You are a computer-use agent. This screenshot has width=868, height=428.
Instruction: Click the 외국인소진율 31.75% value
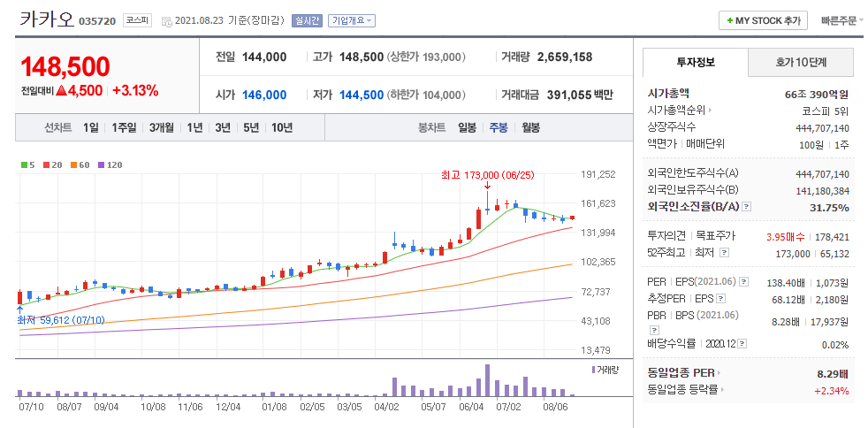(829, 208)
